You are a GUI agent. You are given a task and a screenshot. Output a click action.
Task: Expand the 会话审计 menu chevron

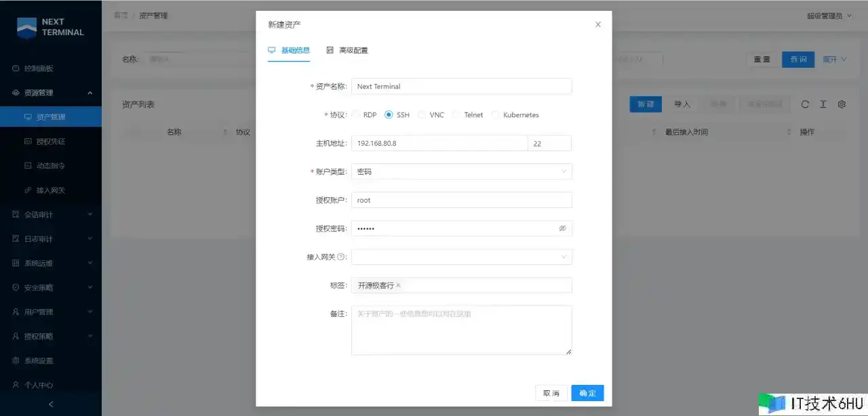click(90, 215)
